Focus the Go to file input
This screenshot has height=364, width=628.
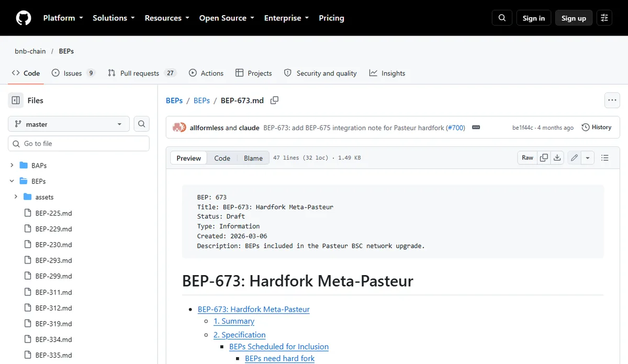point(78,143)
